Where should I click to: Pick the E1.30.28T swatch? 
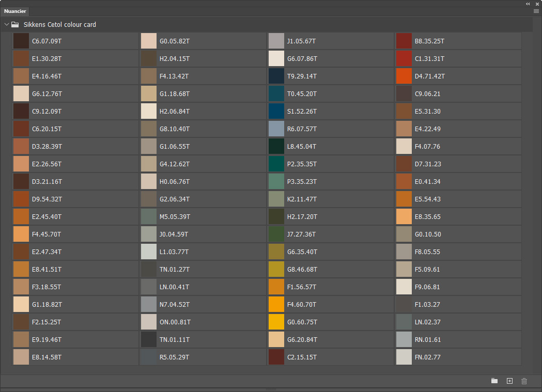click(21, 59)
